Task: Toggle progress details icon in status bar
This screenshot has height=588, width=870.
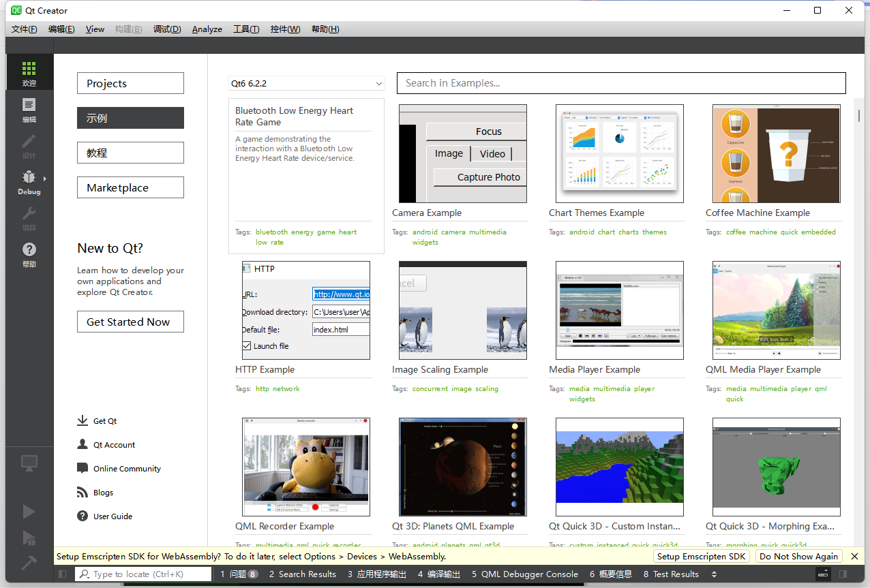Action: pyautogui.click(x=824, y=574)
